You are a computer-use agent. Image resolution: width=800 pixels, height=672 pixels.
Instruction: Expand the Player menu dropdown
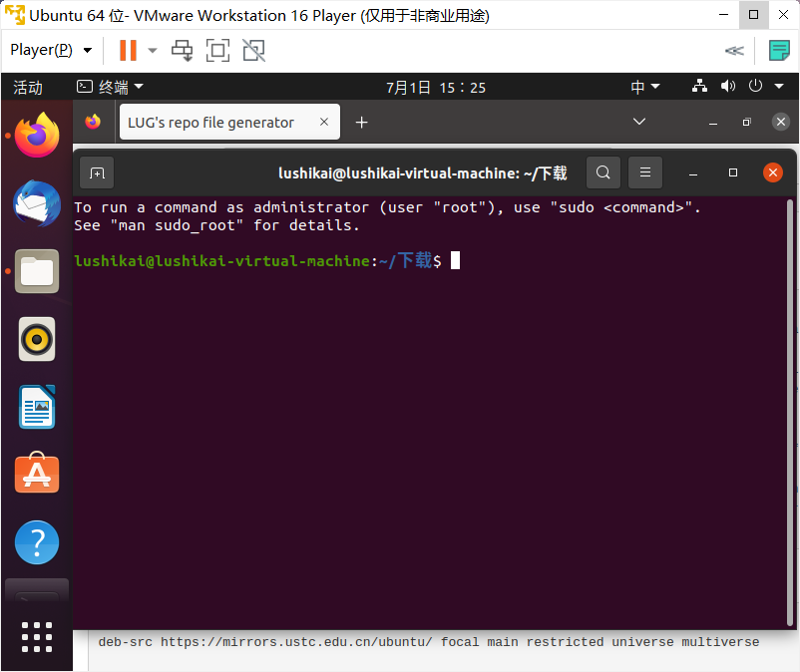coord(51,50)
